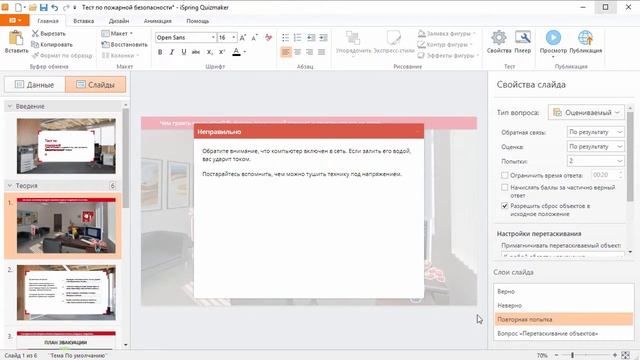640x360 pixels.
Task: Open the Тип вопроса dropdown
Action: 586,112
